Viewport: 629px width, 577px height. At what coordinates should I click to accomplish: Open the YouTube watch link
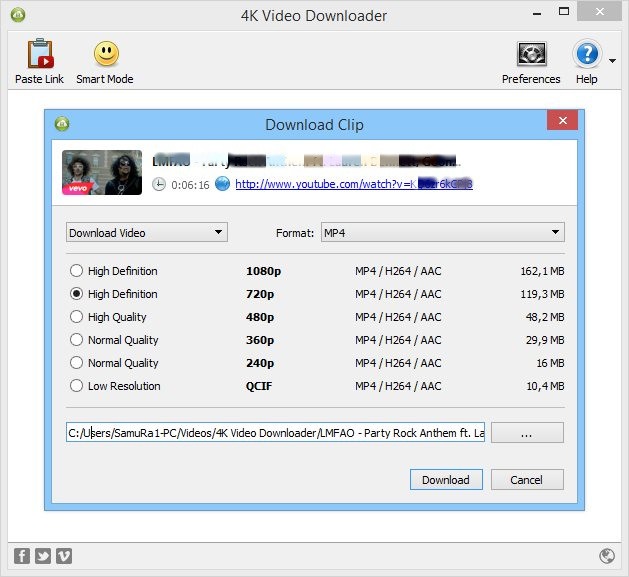click(354, 184)
